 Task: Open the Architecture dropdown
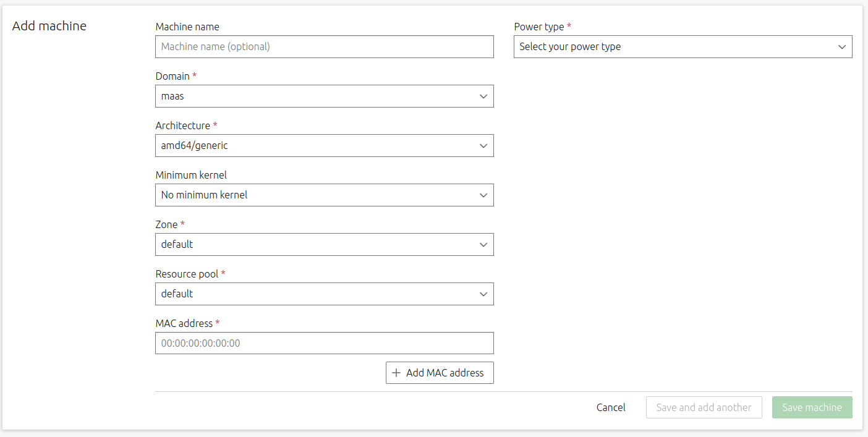point(325,145)
